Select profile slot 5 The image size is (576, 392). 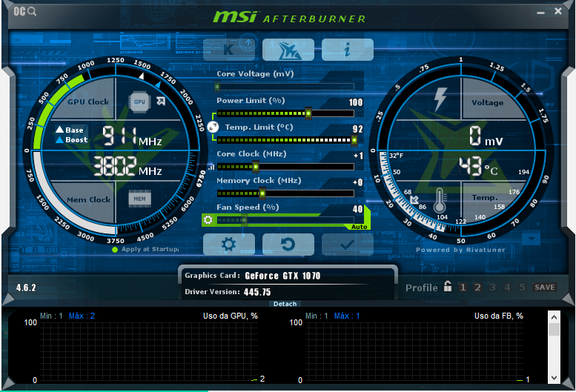(x=522, y=287)
